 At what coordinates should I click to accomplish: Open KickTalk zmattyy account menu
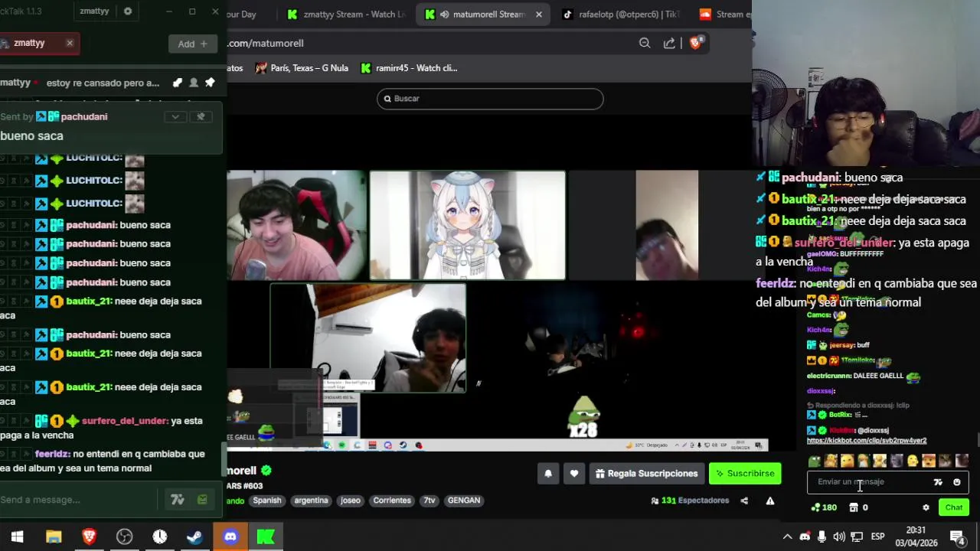click(95, 11)
